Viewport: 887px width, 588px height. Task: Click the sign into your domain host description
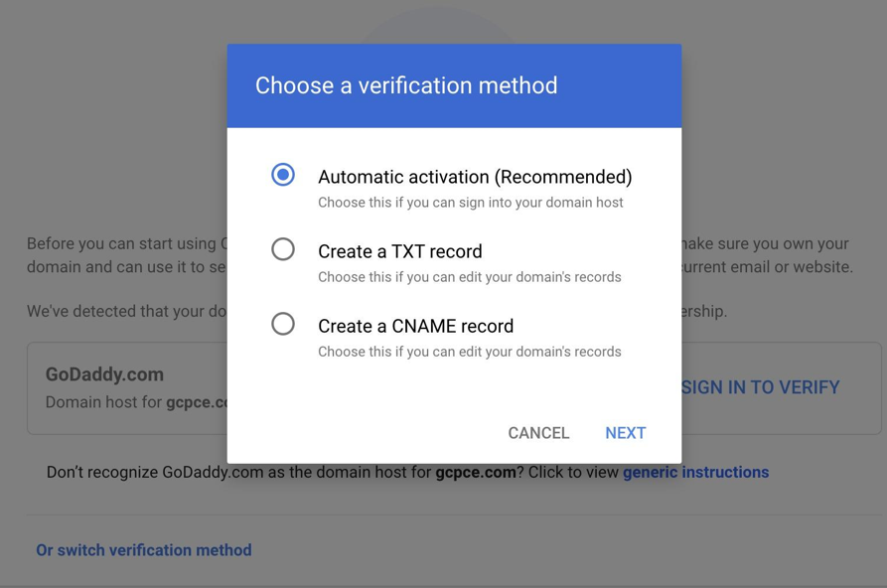470,203
